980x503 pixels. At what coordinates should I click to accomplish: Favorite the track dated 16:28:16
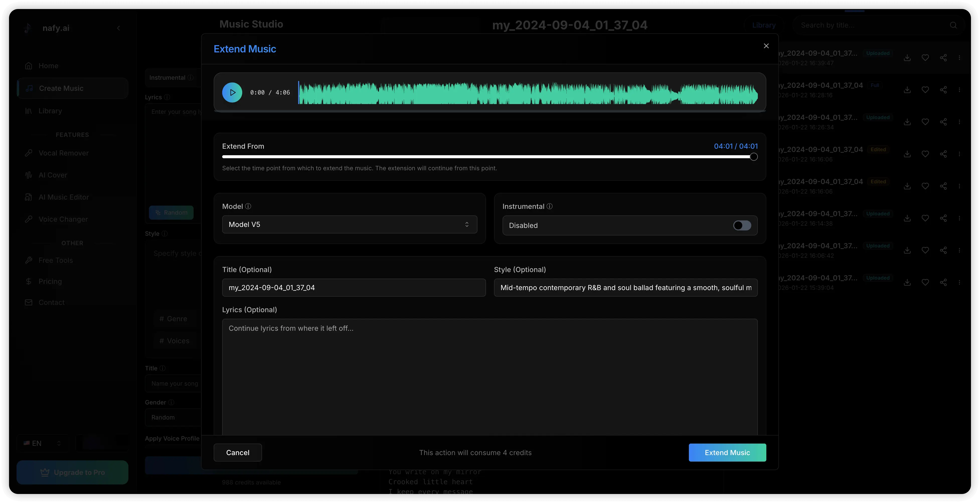(925, 90)
